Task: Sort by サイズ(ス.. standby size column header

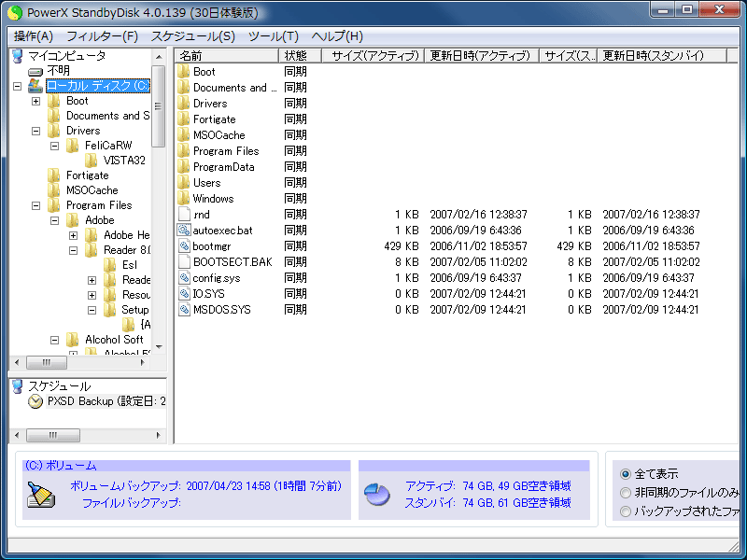Action: 569,56
